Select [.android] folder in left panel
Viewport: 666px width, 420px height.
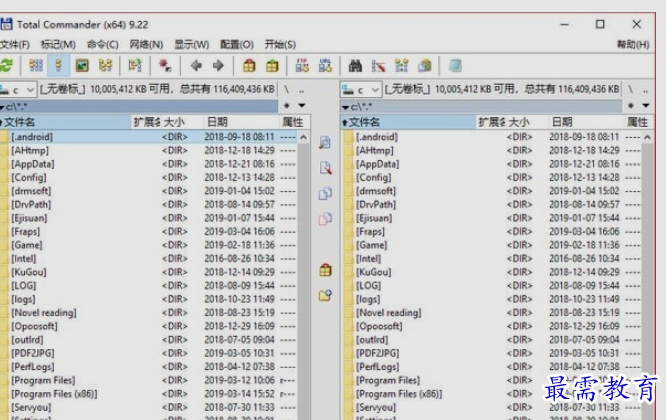(x=149, y=137)
